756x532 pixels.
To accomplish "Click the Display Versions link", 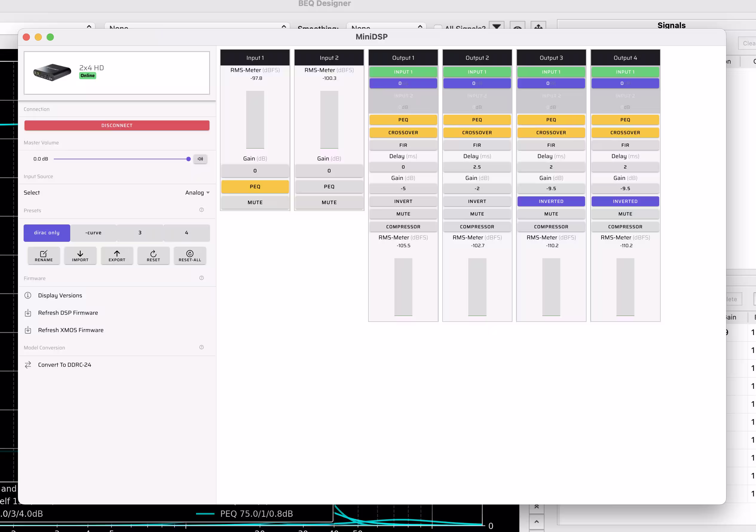I will (60, 296).
